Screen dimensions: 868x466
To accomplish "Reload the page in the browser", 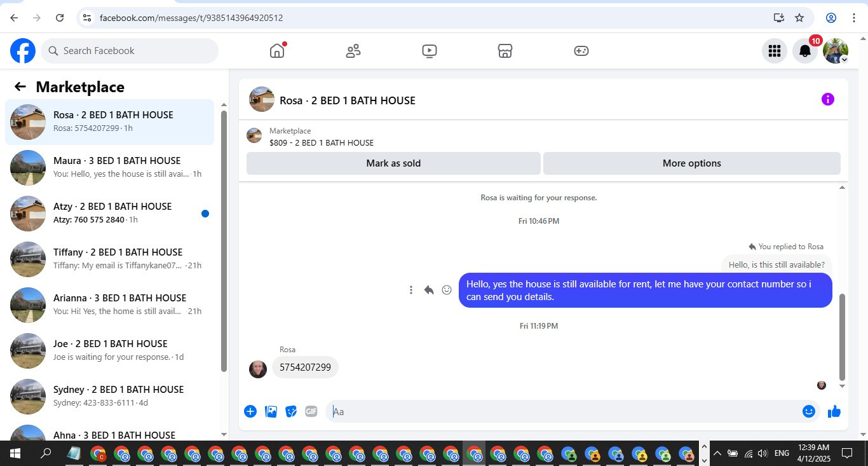I will point(60,18).
